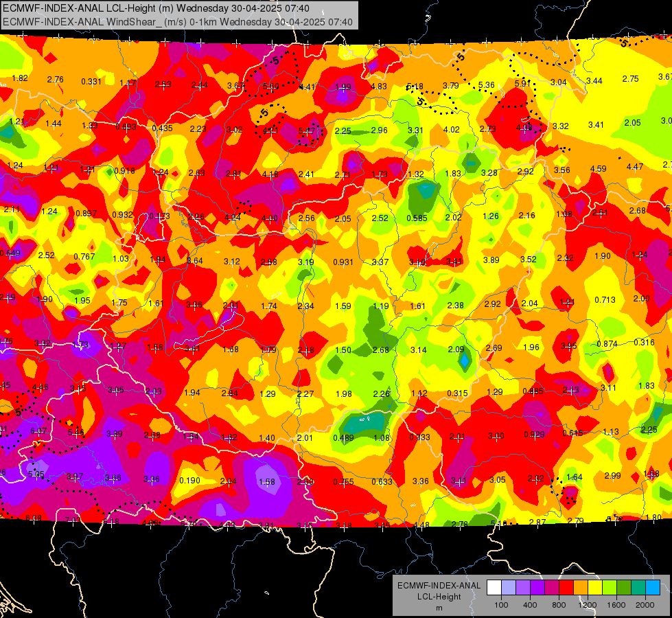The image size is (672, 618).
Task: Click the wind shear value '0.633'
Action: 382,481
